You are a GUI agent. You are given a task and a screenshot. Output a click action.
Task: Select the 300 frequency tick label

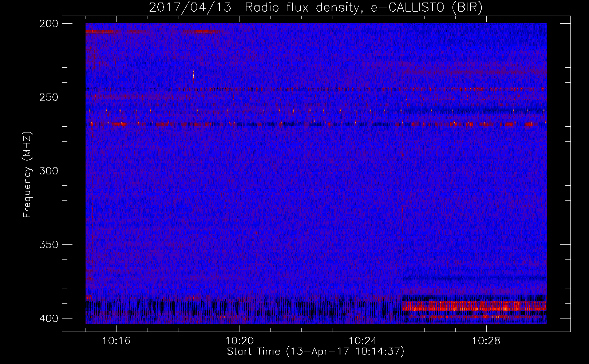click(48, 171)
